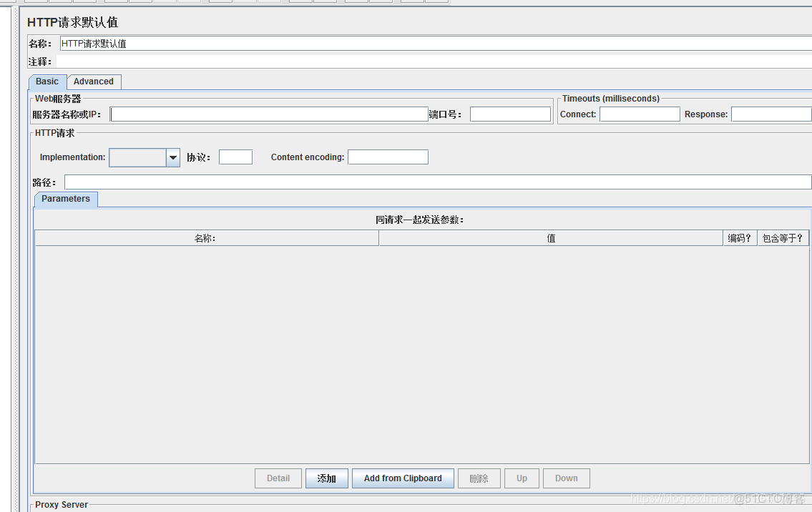Viewport: 812px width, 512px height.
Task: Click the Connect timeout input box
Action: point(639,113)
